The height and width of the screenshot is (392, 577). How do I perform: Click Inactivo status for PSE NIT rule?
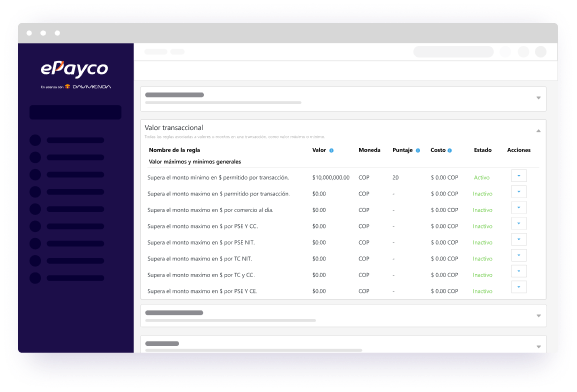[482, 243]
